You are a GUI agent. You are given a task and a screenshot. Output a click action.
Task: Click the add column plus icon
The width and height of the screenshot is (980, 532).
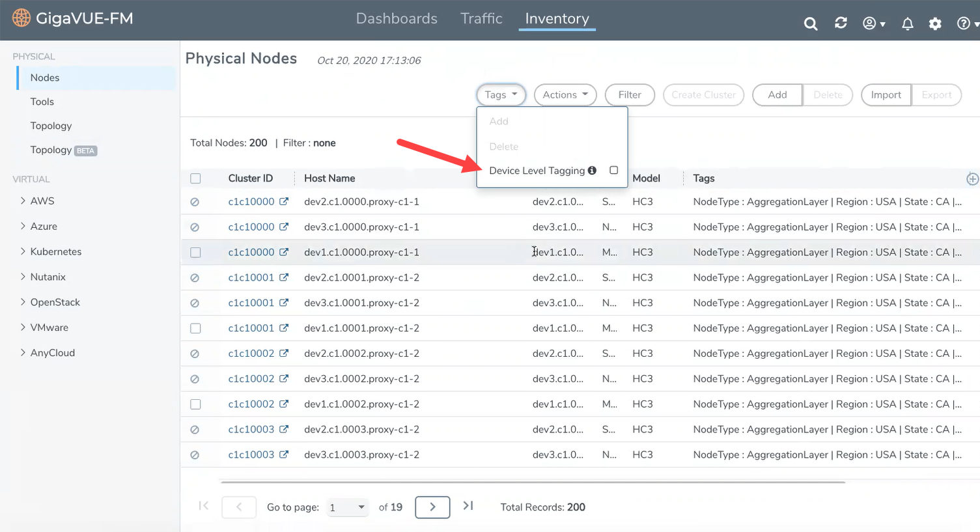coord(972,178)
